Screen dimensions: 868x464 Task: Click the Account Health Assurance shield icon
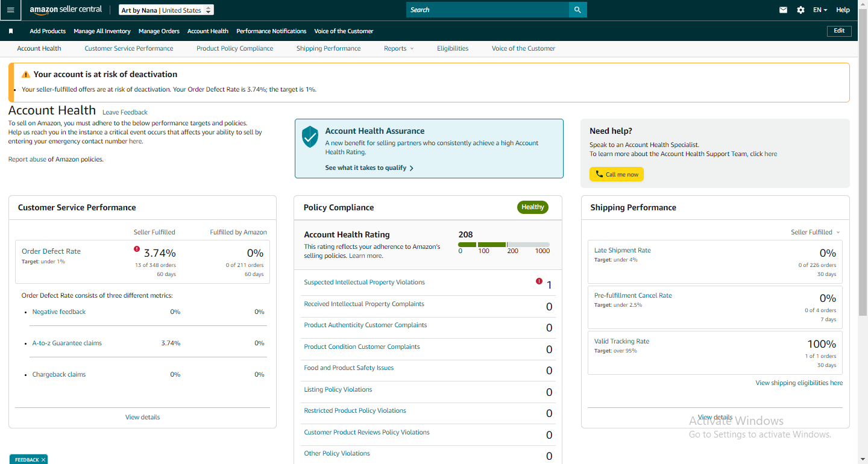click(x=310, y=137)
